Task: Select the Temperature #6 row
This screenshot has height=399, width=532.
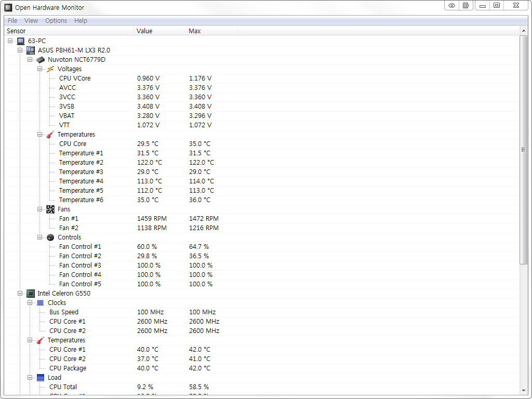Action: (x=262, y=200)
